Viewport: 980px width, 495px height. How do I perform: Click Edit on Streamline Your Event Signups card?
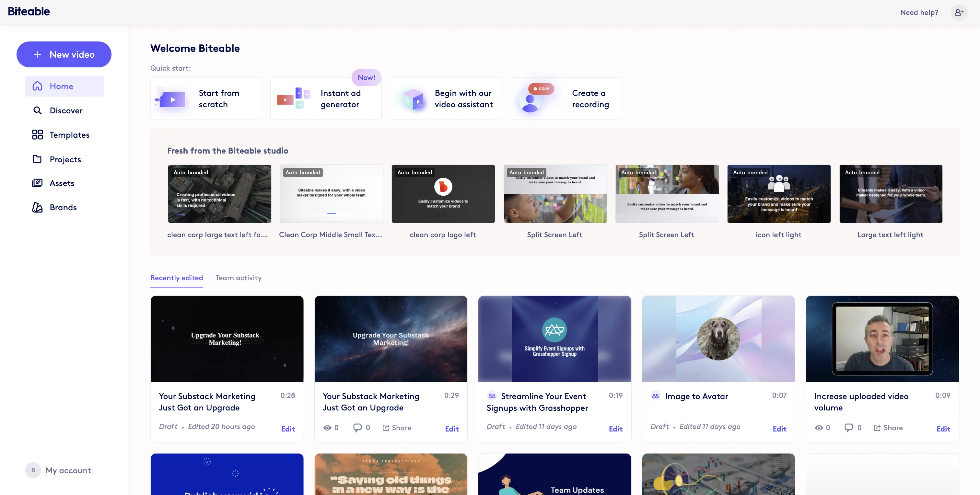[615, 429]
